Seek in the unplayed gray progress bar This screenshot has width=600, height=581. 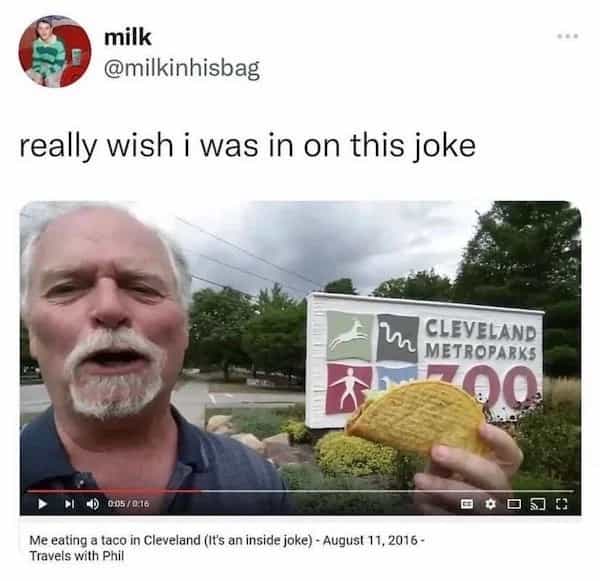[386, 490]
